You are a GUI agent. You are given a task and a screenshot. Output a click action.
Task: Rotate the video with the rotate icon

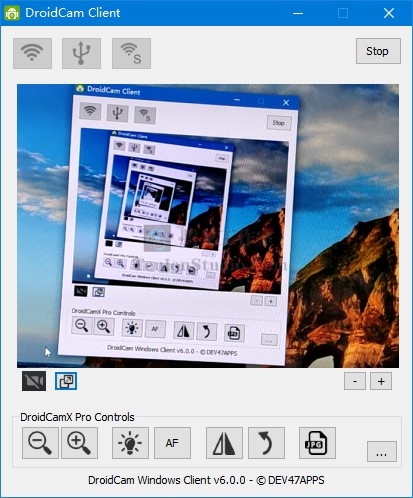click(266, 443)
